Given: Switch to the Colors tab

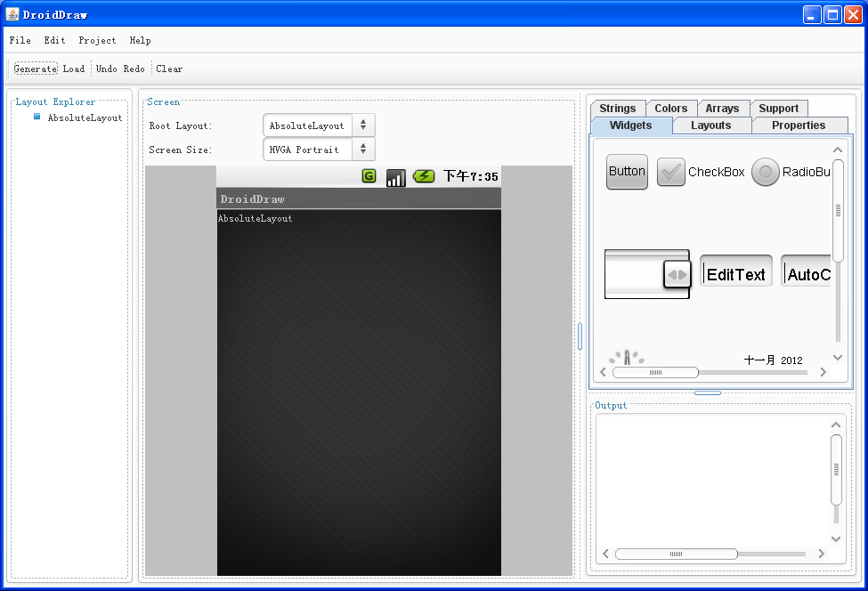Looking at the screenshot, I should [671, 109].
